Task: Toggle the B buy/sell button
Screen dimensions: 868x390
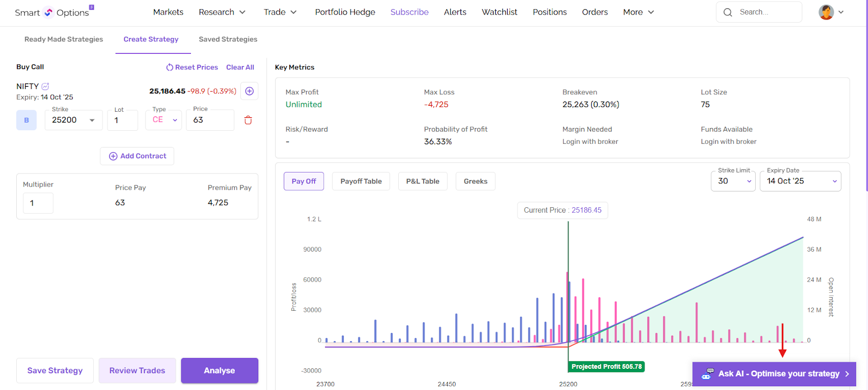Action: (x=27, y=120)
